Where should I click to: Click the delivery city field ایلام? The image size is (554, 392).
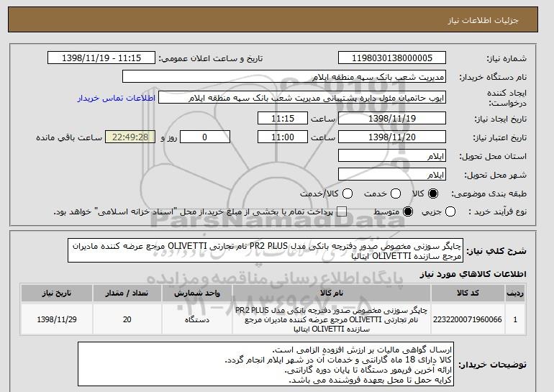coord(392,175)
